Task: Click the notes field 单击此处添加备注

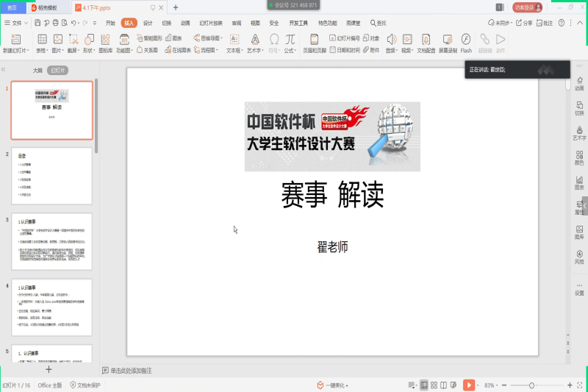Action: 131,371
